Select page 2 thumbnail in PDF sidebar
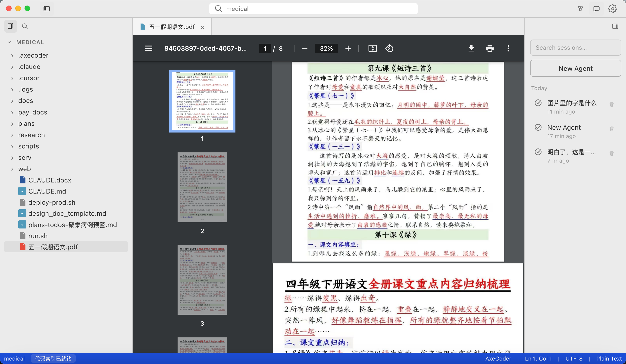The image size is (626, 364). click(202, 187)
